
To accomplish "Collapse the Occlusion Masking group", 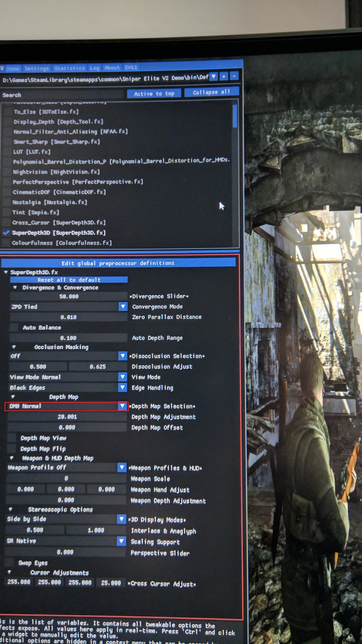I will coord(14,347).
